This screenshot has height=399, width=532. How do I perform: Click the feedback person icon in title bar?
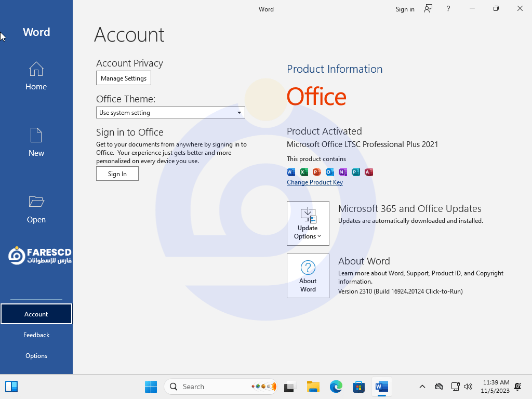point(428,9)
